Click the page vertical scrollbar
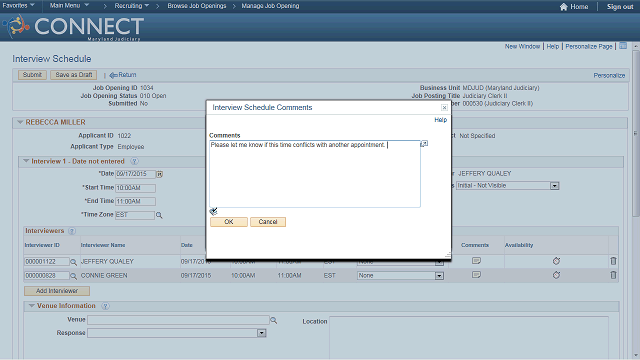Viewport: 640px width, 360px height. [636, 133]
